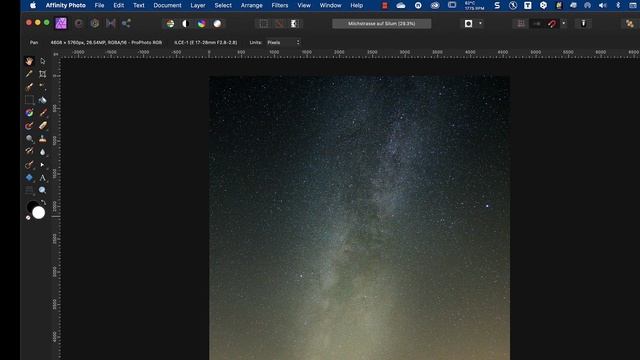Screen dimensions: 640x360
Task: Open the Edit menu
Action: (x=119, y=5)
